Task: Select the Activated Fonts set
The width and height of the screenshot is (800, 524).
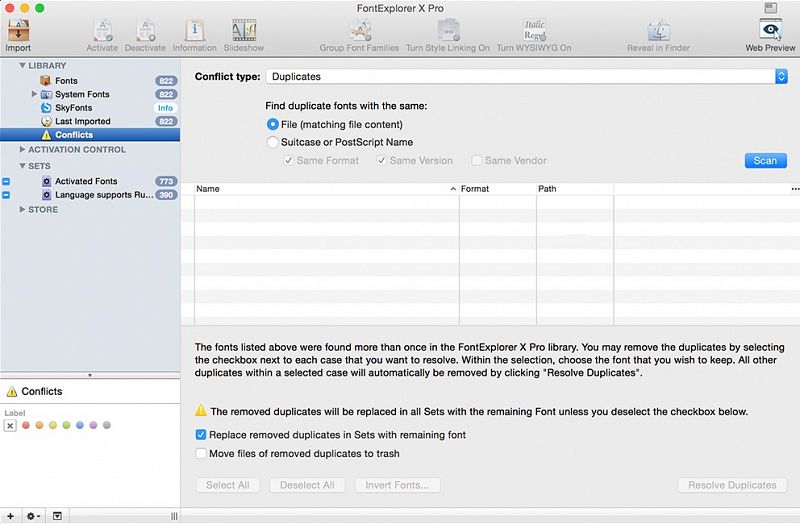Action: [86, 181]
